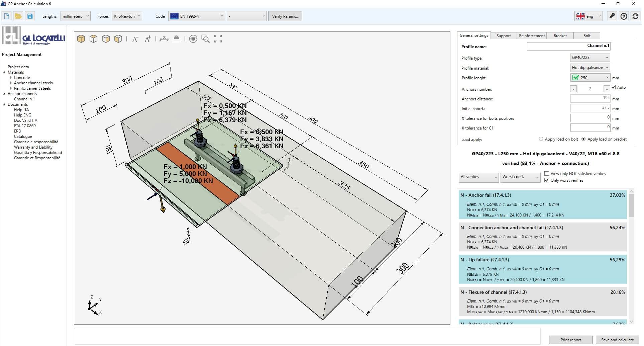Click the Save and calculate button

[x=617, y=340]
